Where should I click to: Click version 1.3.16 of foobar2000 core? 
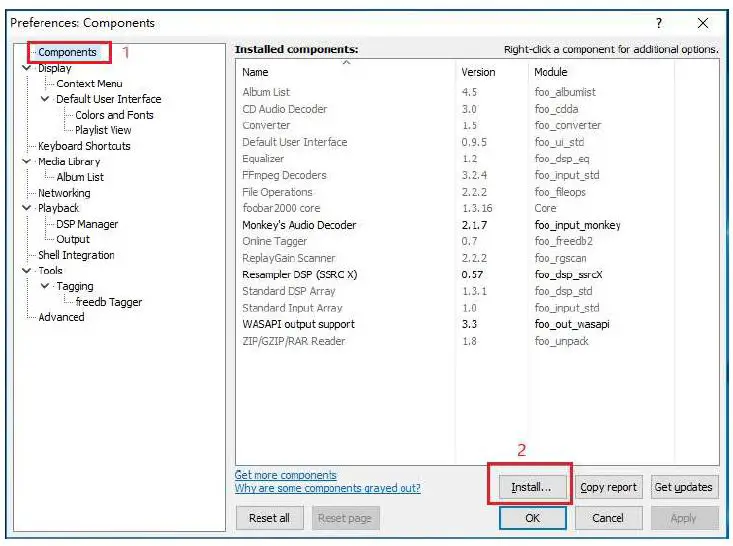(x=477, y=208)
